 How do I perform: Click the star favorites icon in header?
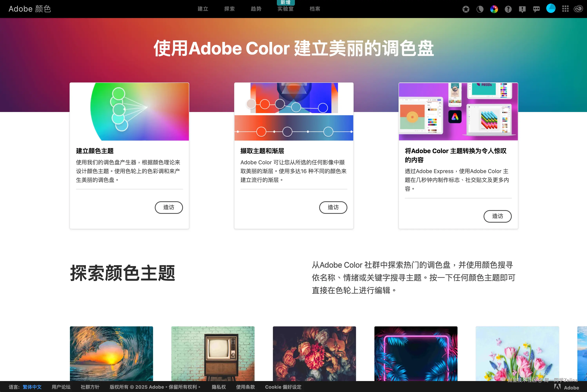tap(466, 9)
